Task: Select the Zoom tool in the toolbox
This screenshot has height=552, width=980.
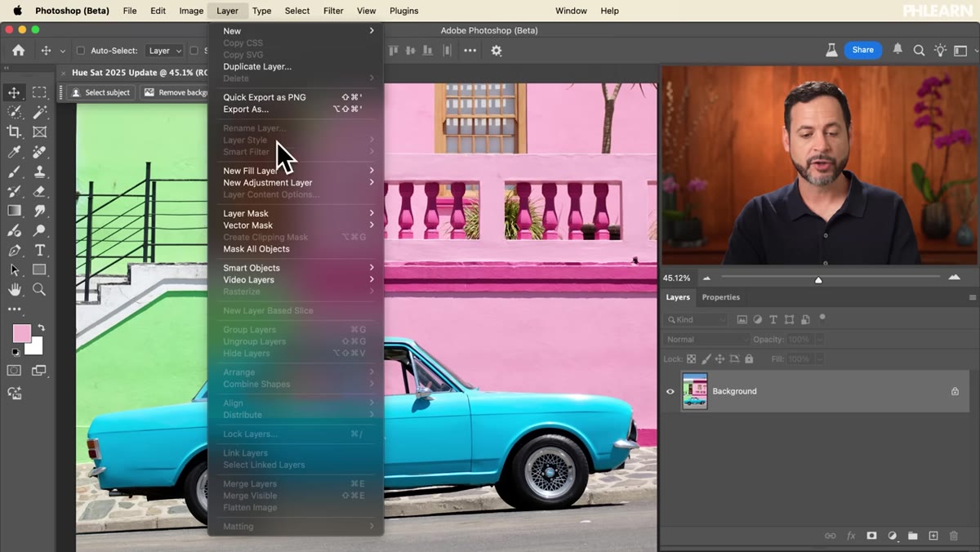Action: [x=39, y=290]
